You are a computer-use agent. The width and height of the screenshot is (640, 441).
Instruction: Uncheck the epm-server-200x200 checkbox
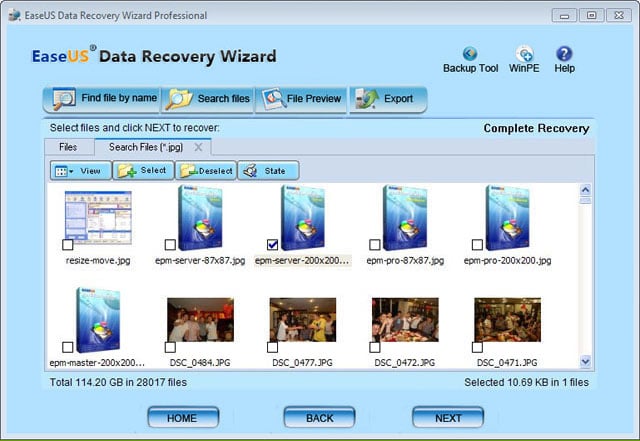point(272,245)
